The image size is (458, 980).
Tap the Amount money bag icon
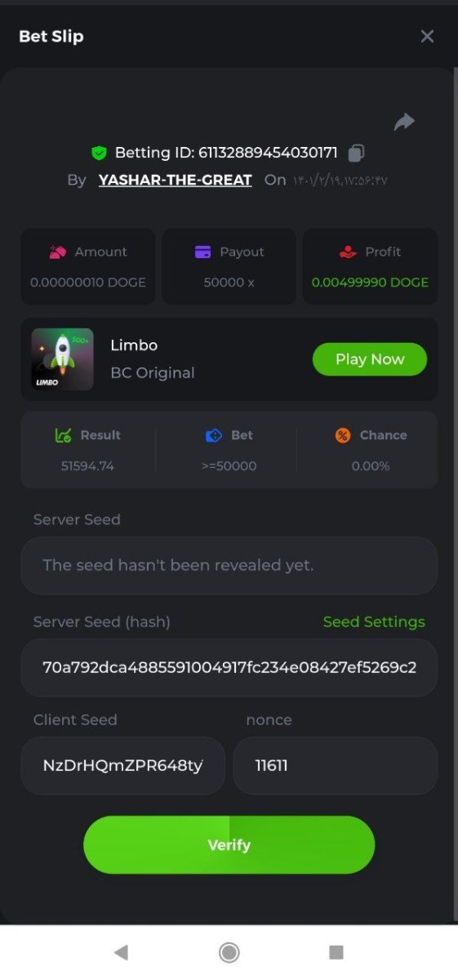click(57, 252)
